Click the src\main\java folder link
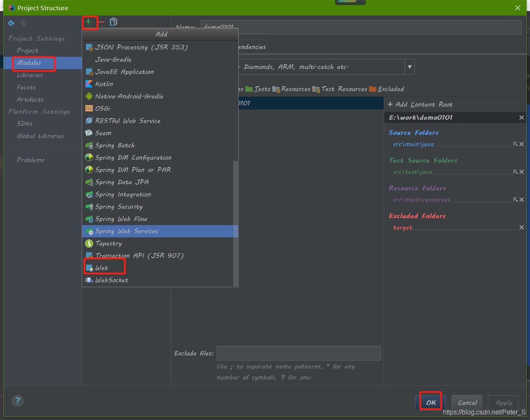530x420 pixels. point(413,144)
